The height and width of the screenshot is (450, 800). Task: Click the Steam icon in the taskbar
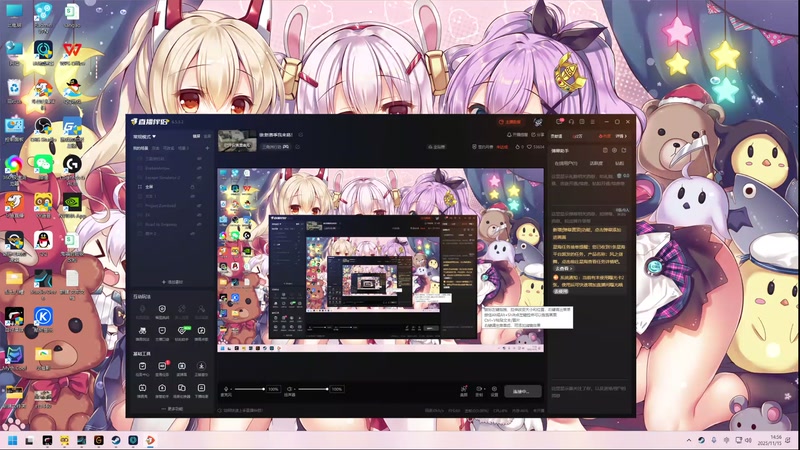click(116, 440)
